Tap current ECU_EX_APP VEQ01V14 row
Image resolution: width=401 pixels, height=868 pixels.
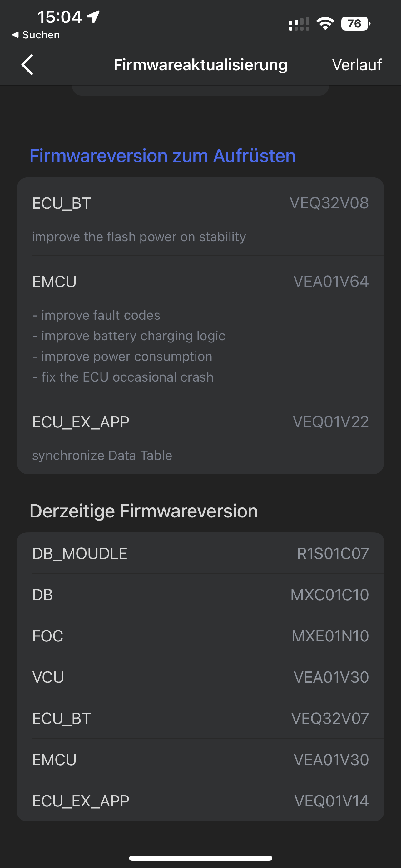click(200, 801)
